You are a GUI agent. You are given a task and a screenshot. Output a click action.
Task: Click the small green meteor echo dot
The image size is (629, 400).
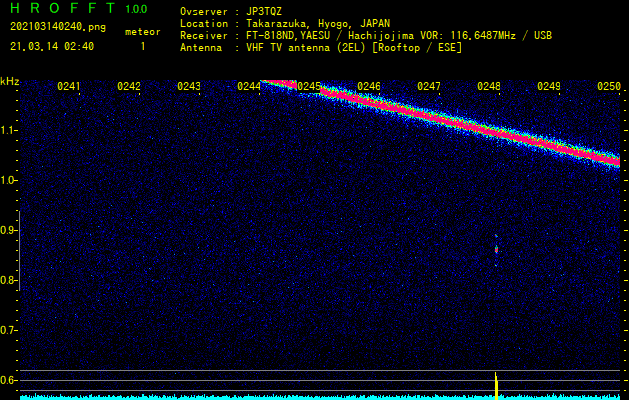pos(496,248)
